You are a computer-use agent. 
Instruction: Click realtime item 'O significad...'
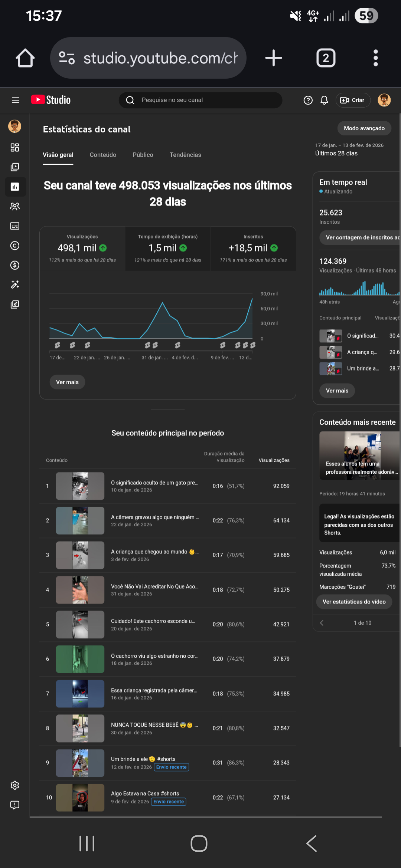coord(359,336)
